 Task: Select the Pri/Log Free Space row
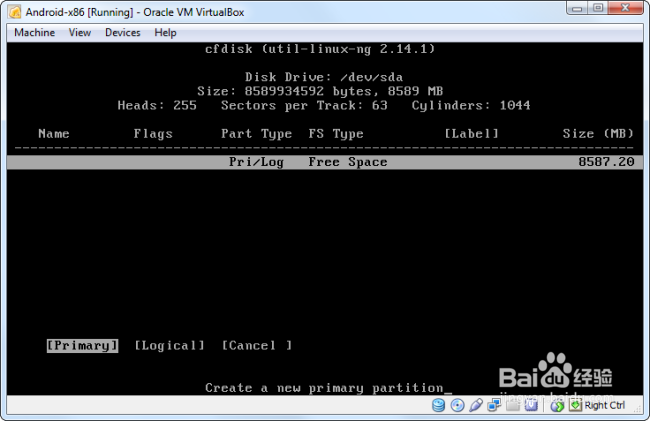point(325,162)
